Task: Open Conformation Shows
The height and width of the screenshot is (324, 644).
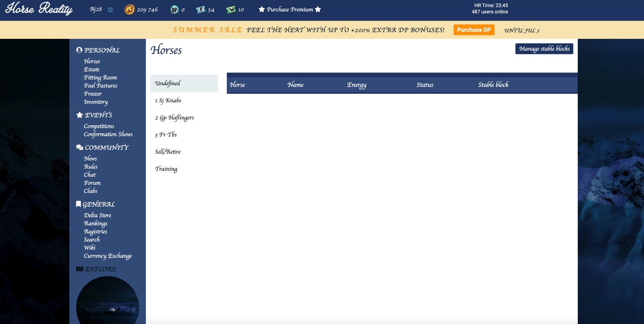Action: coord(108,134)
